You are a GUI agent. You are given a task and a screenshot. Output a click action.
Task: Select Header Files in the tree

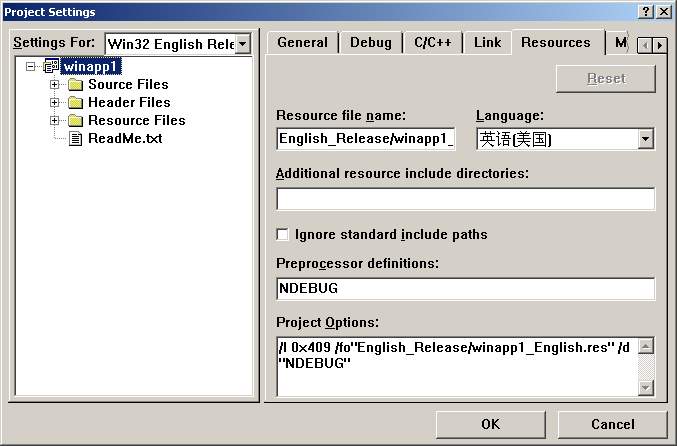point(129,103)
